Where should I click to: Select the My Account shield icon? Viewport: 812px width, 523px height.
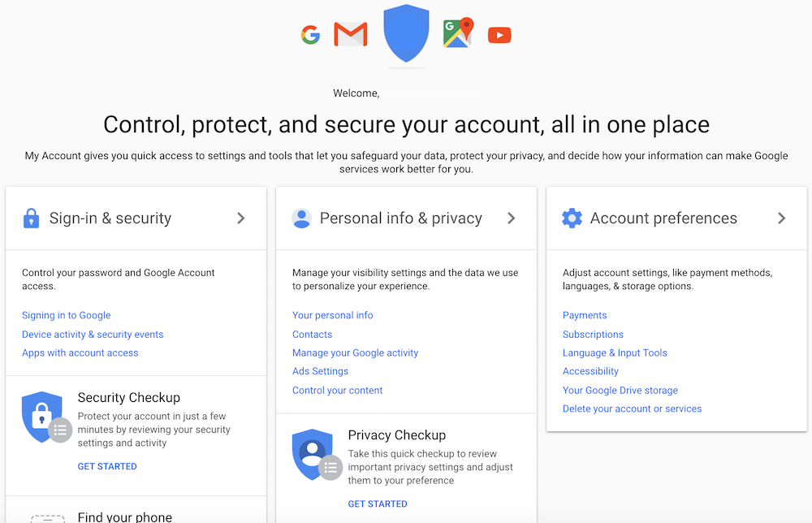(x=406, y=34)
